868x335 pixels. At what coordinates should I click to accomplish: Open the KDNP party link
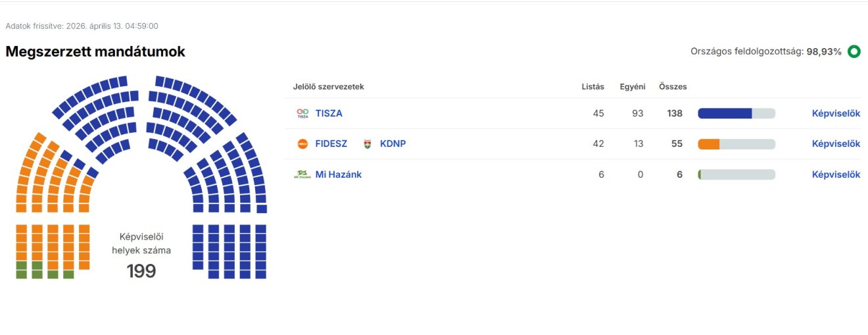click(393, 143)
